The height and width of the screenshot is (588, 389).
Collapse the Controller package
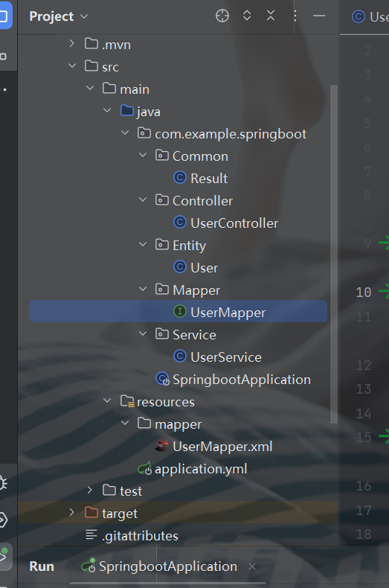pos(143,200)
